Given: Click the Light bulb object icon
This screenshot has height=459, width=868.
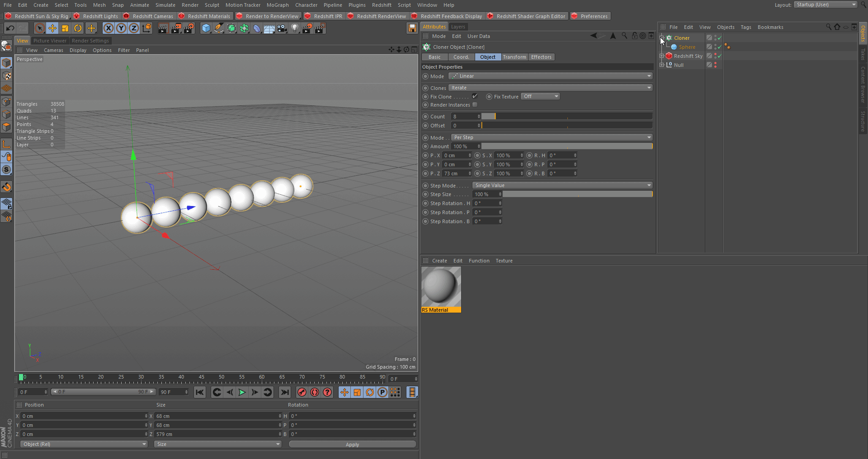Looking at the screenshot, I should click(295, 28).
